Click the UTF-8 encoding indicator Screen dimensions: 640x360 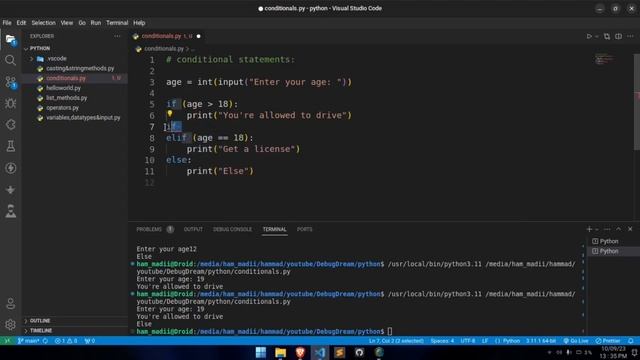pyautogui.click(x=468, y=340)
